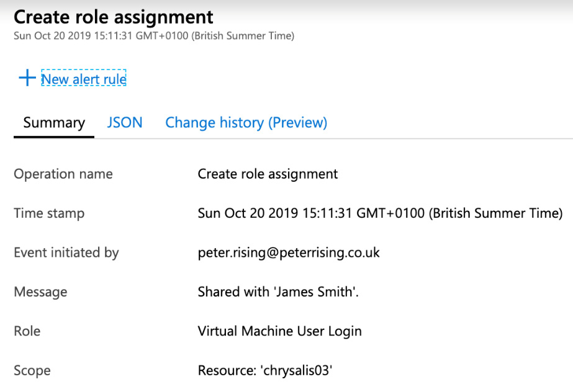Click the Message label
573x392 pixels.
coord(40,292)
